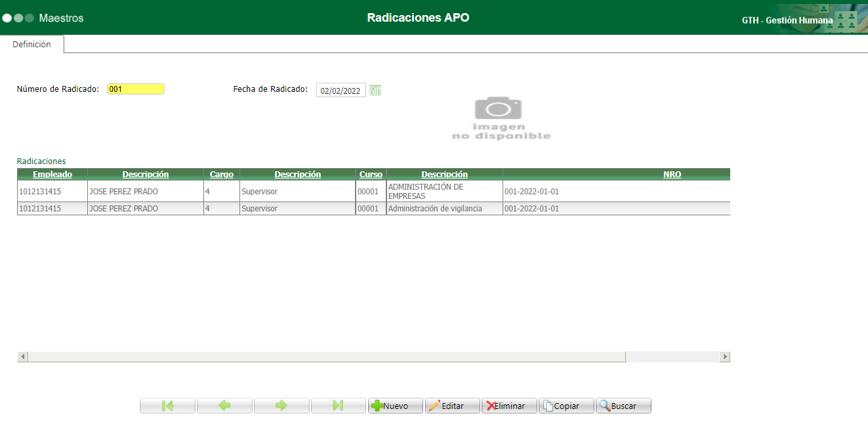Click inside the Número de Radicado field
Viewport: 868px width, 426px height.
[135, 89]
